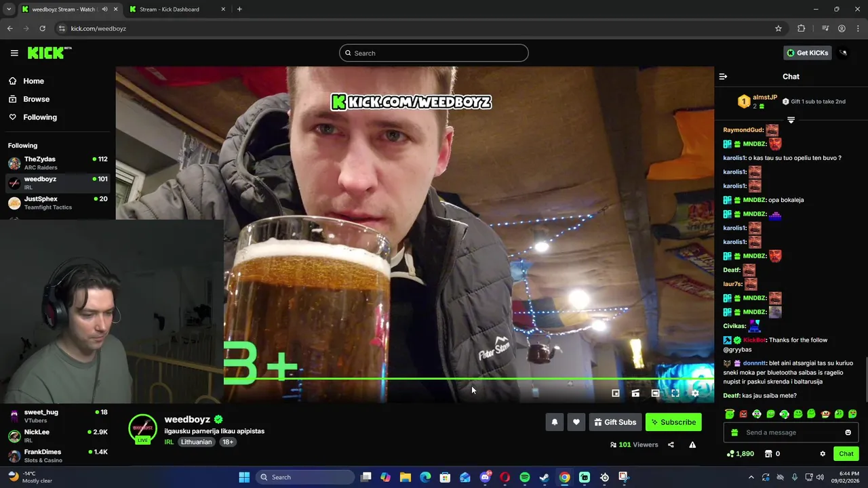Image resolution: width=868 pixels, height=488 pixels.
Task: Open the Following page in the sidebar
Action: [x=40, y=117]
